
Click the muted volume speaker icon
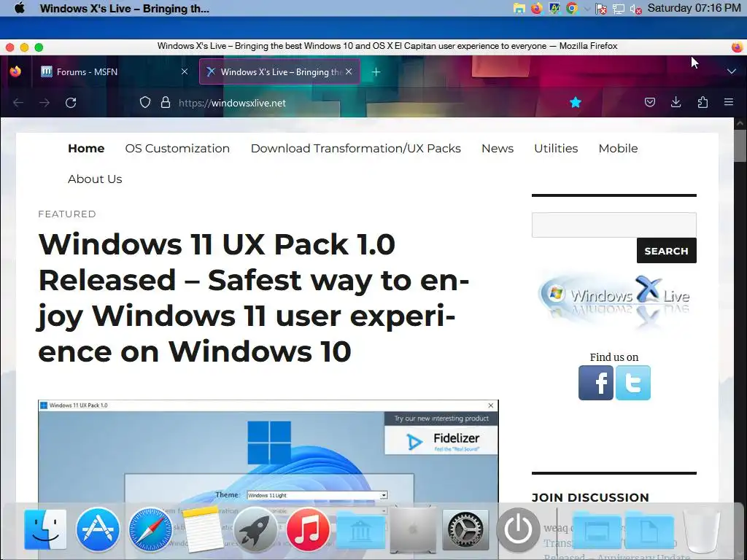pyautogui.click(x=635, y=9)
